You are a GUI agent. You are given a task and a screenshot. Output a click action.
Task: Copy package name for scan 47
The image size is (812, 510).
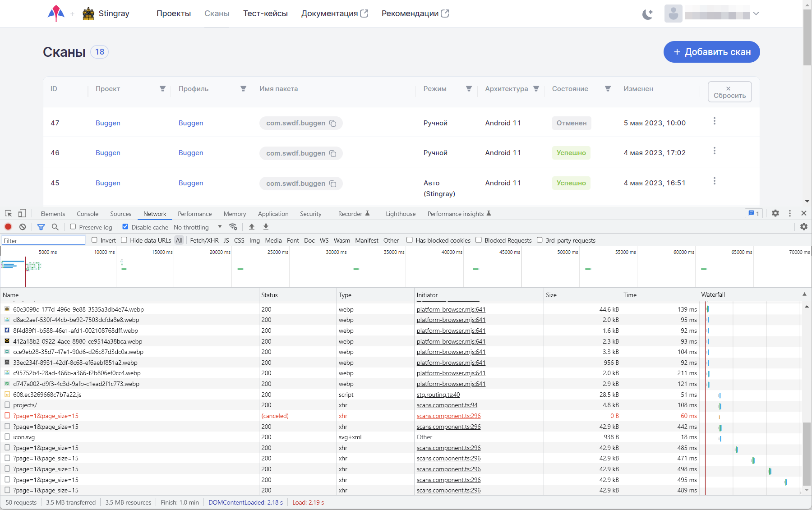coord(333,124)
